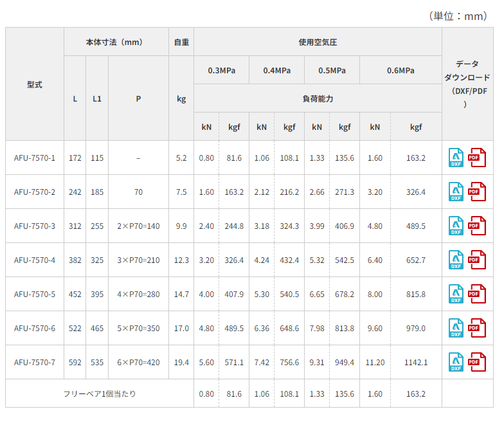The width and height of the screenshot is (504, 425).
Task: Click the AFU-7570-1 model name cell
Action: pyautogui.click(x=35, y=158)
